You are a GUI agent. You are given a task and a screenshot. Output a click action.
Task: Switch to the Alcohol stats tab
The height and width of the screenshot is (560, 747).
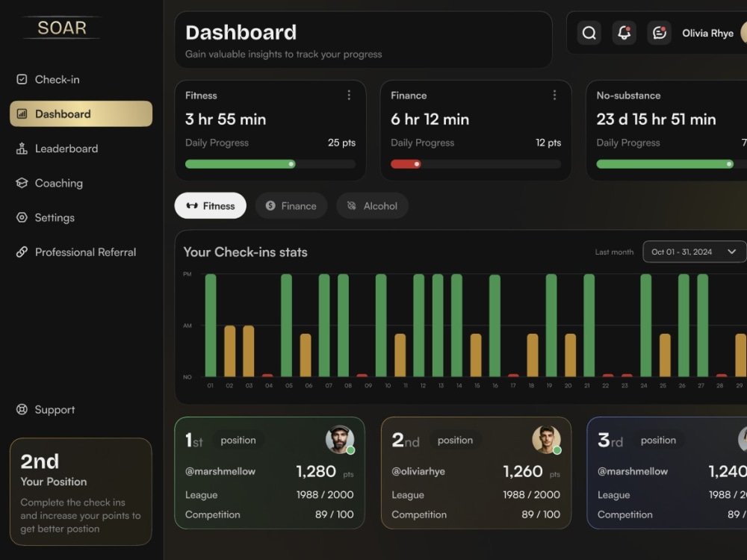click(372, 206)
